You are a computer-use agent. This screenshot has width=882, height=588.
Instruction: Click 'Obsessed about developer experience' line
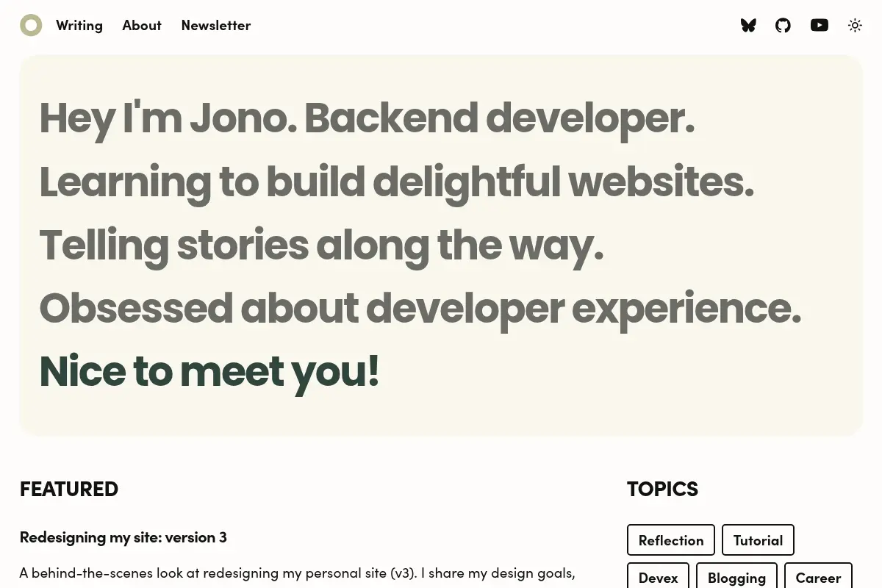pos(420,309)
